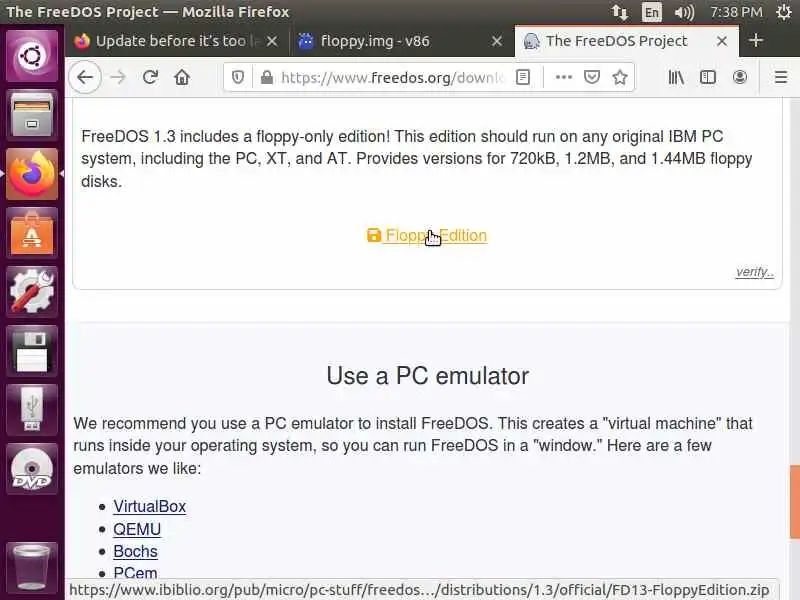Go forward using the forward arrow button
Image resolution: width=800 pixels, height=600 pixels.
[118, 78]
